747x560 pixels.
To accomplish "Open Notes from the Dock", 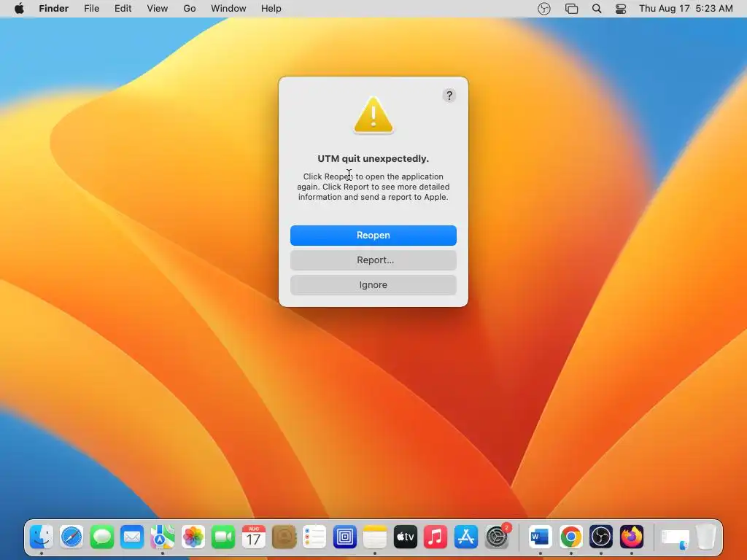I will point(375,537).
